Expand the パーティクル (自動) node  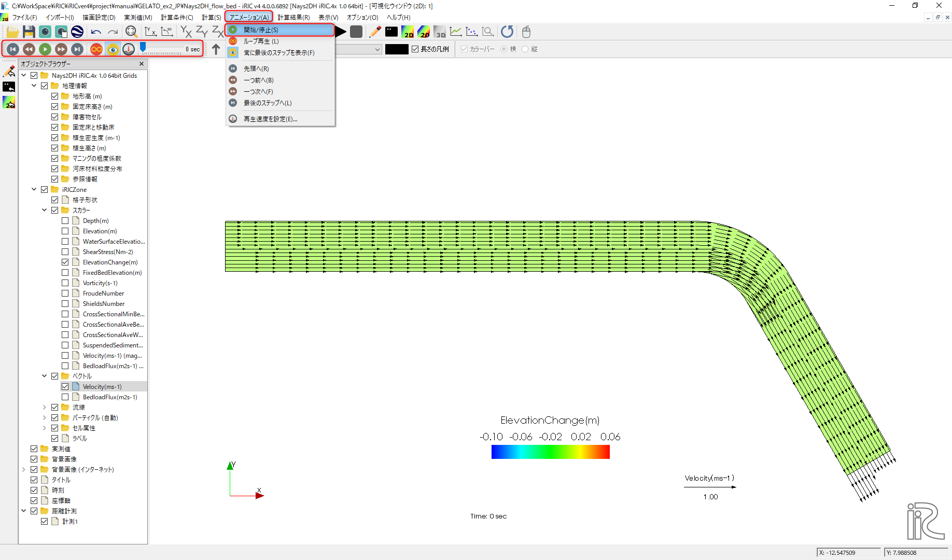pyautogui.click(x=45, y=418)
